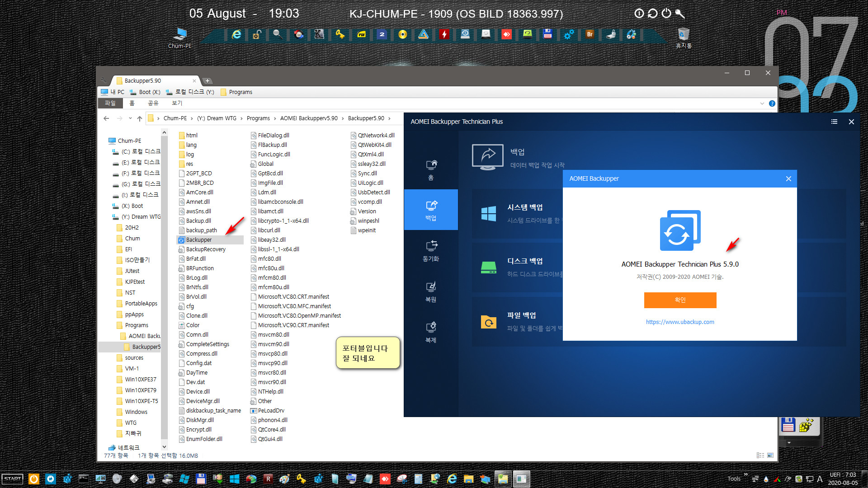
Task: Open the https://www.ubackup.com link
Action: [x=680, y=322]
